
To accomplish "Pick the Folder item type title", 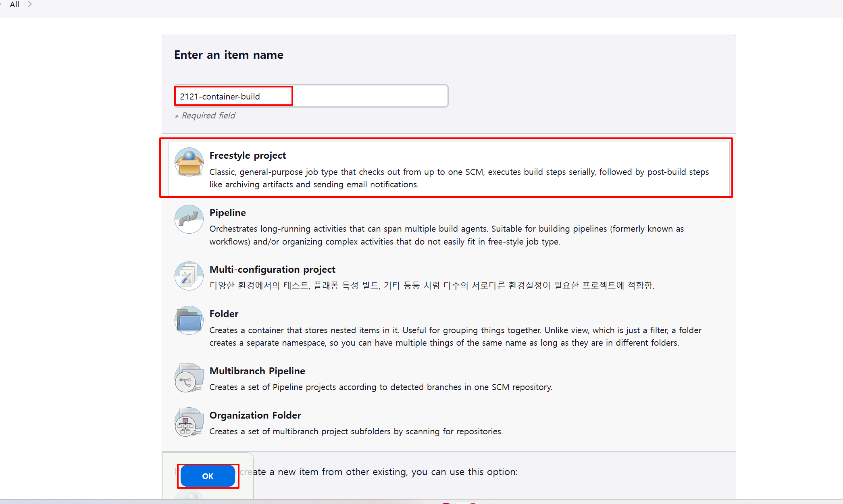I will click(224, 314).
